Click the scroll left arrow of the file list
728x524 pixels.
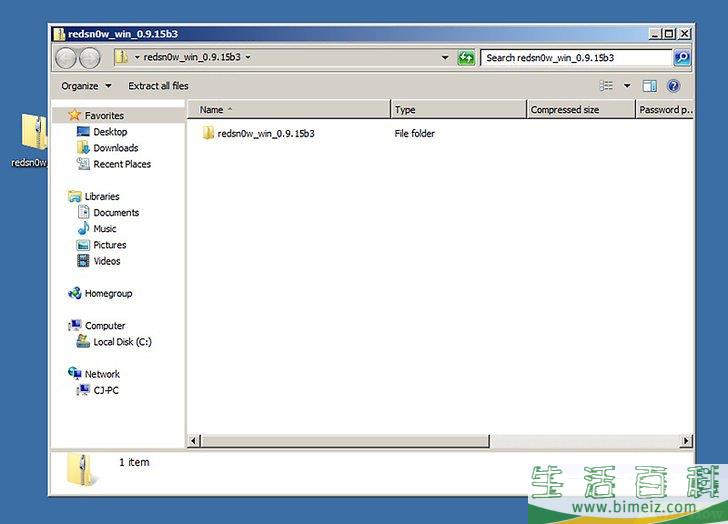tap(194, 440)
